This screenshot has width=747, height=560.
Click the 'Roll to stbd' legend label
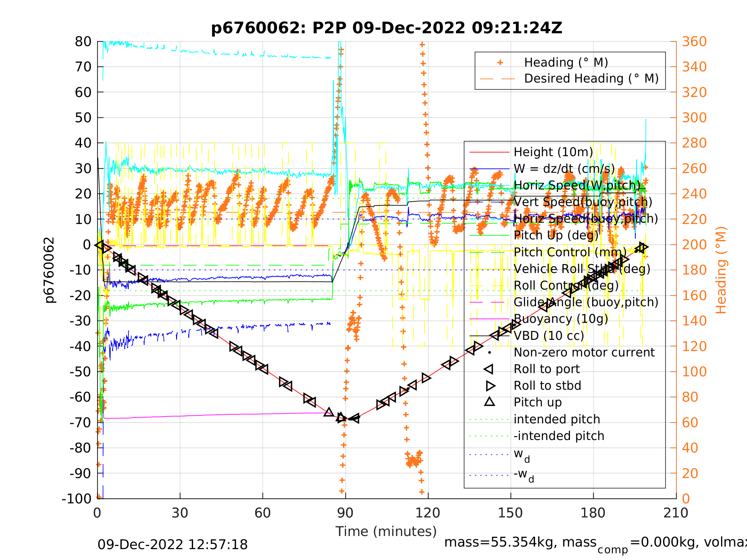coord(548,386)
